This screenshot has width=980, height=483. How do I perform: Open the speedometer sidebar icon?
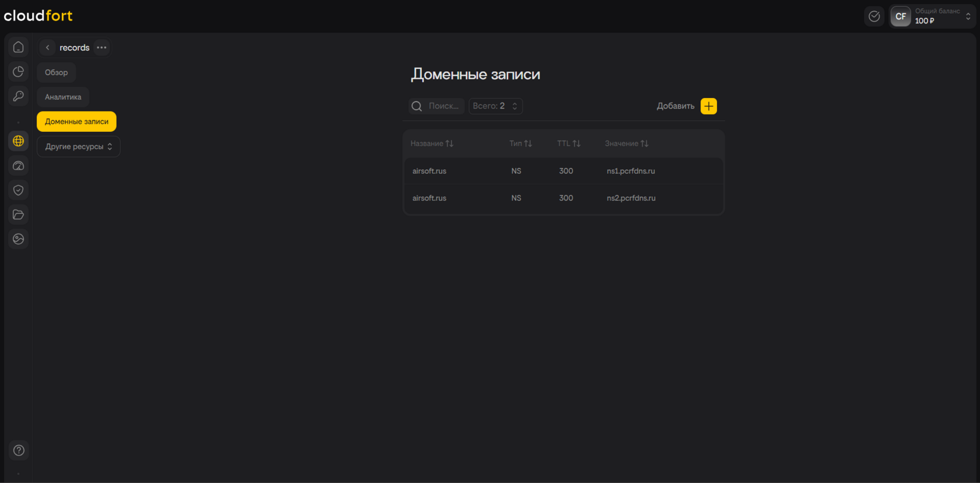19,166
